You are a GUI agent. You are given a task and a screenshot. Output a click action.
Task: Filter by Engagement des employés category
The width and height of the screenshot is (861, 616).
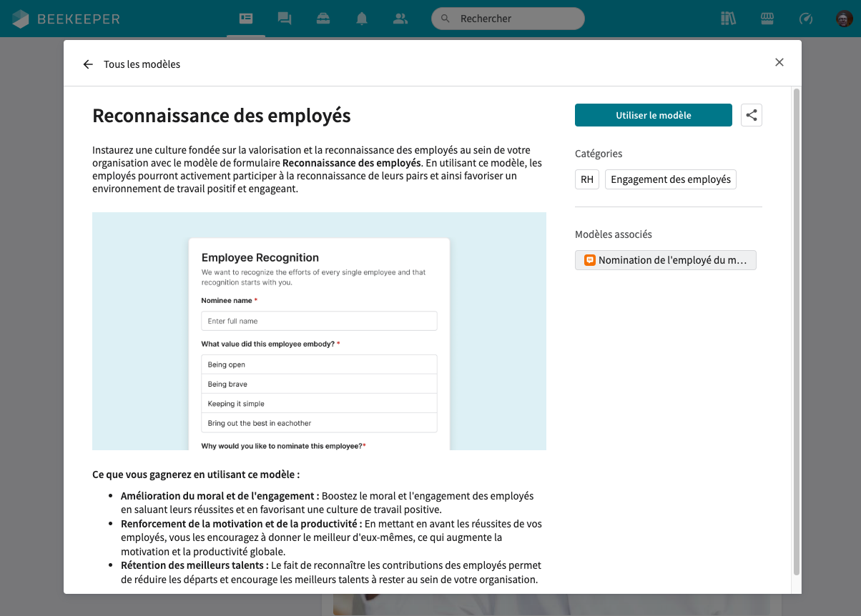[670, 179]
